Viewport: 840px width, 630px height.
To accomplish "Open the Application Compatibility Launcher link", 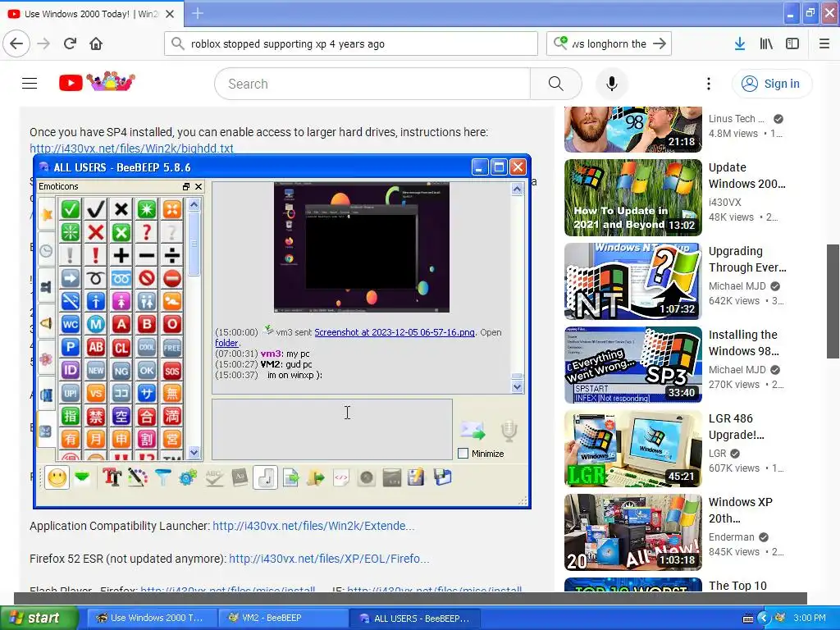I will [x=313, y=526].
